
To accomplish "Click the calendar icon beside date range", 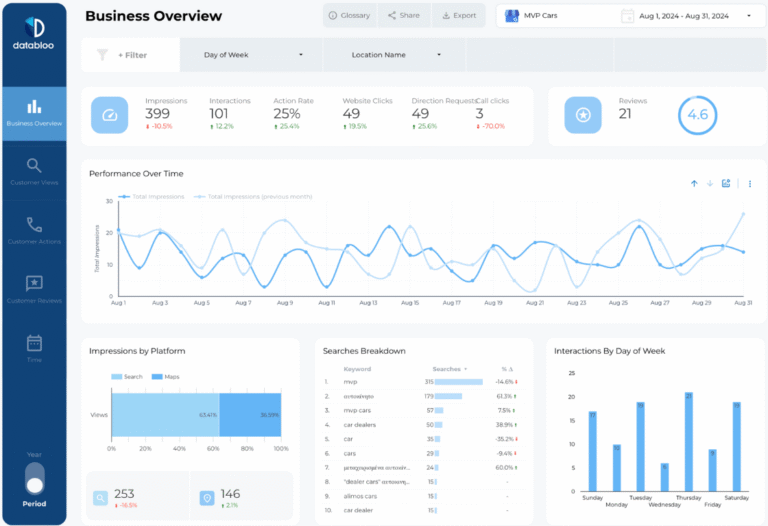I will tap(627, 16).
